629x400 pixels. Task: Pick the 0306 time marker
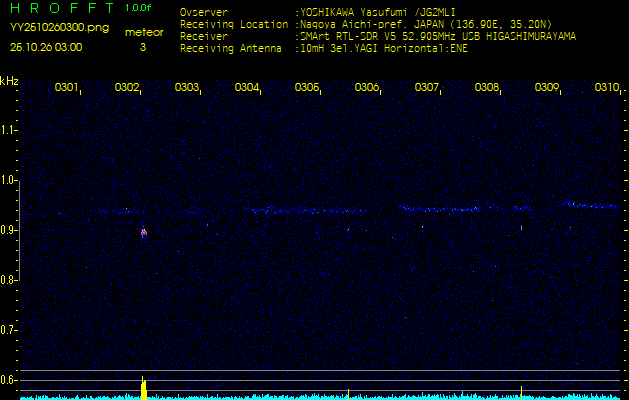[367, 88]
